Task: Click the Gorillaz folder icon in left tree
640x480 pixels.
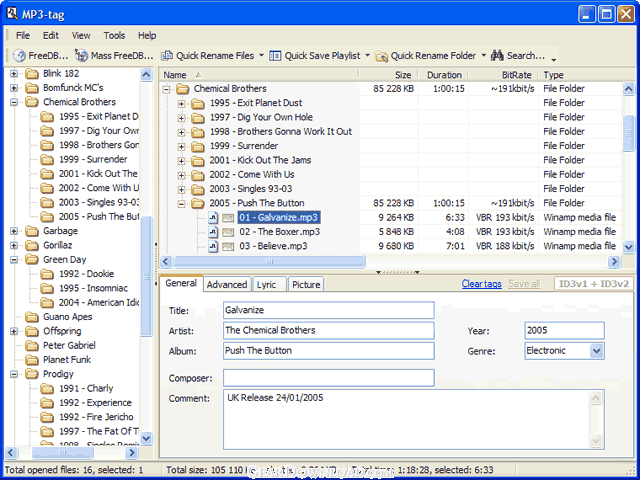Action: tap(31, 245)
